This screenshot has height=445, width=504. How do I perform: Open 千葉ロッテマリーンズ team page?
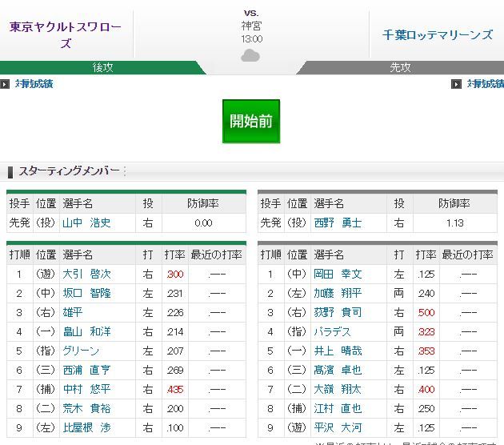pyautogui.click(x=437, y=34)
